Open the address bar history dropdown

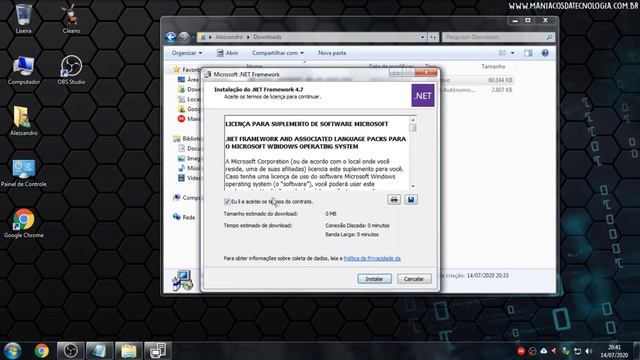(x=422, y=37)
